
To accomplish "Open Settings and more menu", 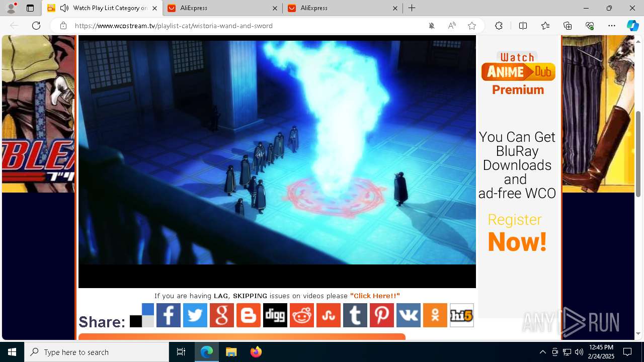I will (x=612, y=26).
